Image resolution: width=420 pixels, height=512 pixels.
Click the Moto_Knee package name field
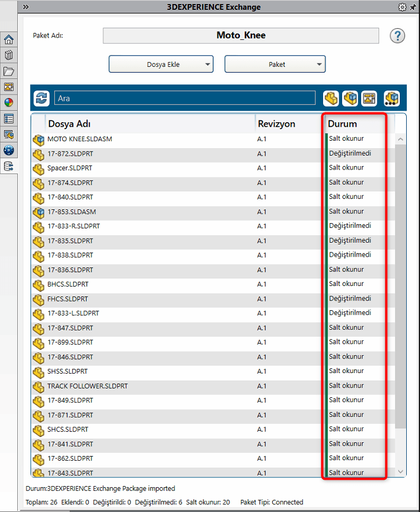coord(241,35)
